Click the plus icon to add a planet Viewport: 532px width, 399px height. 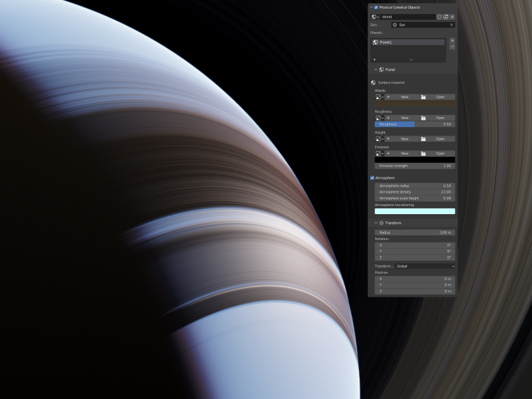[452, 41]
